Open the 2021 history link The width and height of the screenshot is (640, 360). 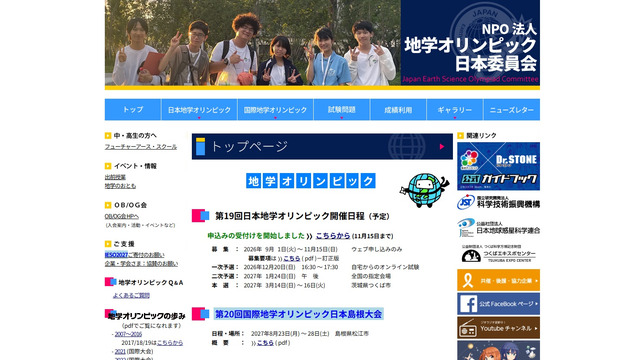tap(120, 351)
